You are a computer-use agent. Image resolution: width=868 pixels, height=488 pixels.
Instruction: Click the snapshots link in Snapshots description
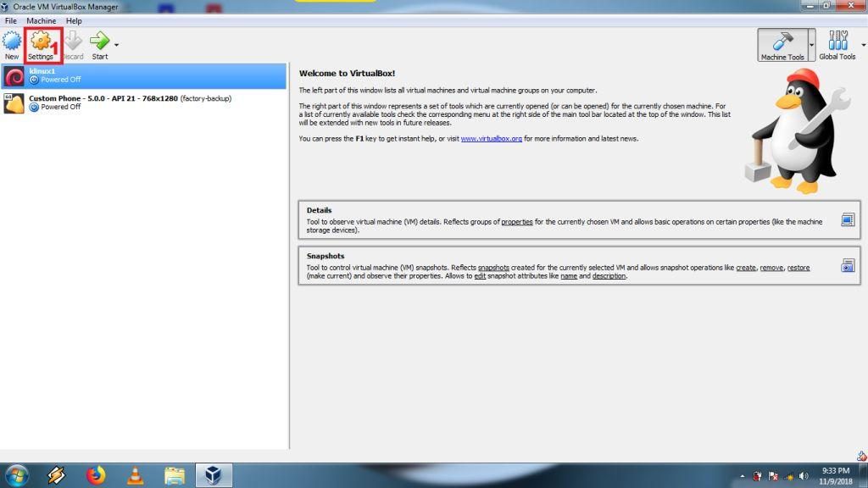(493, 268)
